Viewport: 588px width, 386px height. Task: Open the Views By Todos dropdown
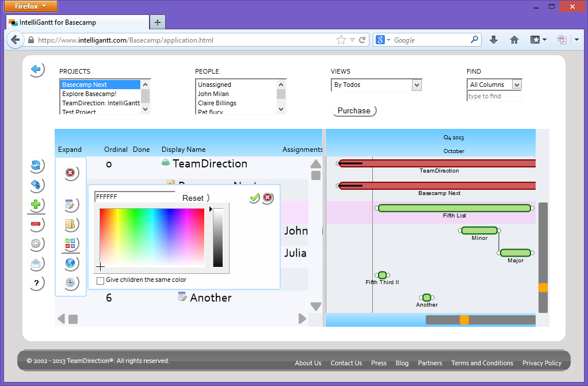pyautogui.click(x=376, y=85)
